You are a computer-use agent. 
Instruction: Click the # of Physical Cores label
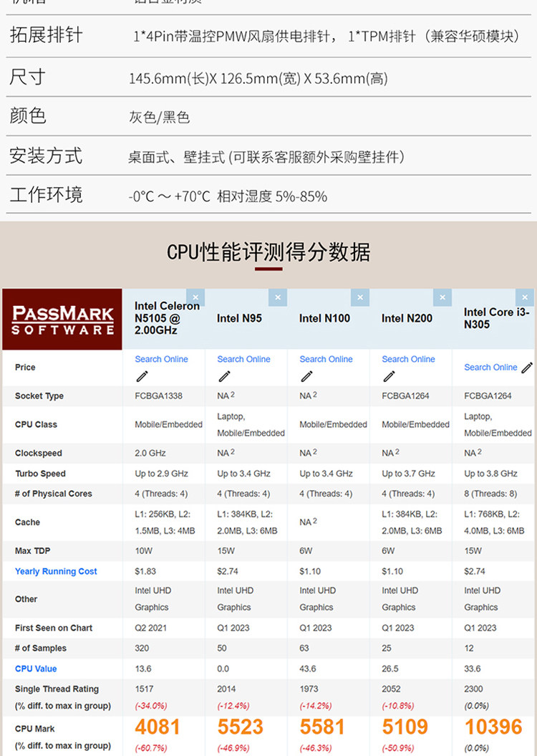click(53, 494)
